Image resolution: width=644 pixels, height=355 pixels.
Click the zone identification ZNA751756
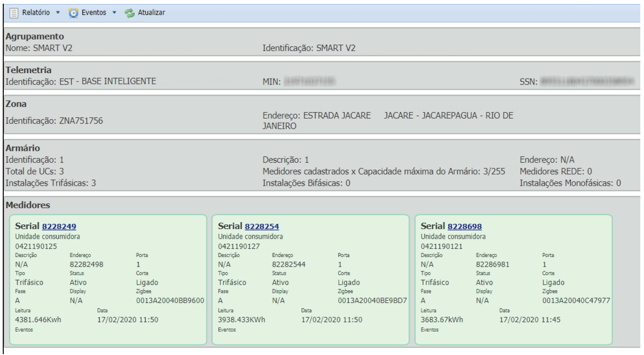(81, 121)
